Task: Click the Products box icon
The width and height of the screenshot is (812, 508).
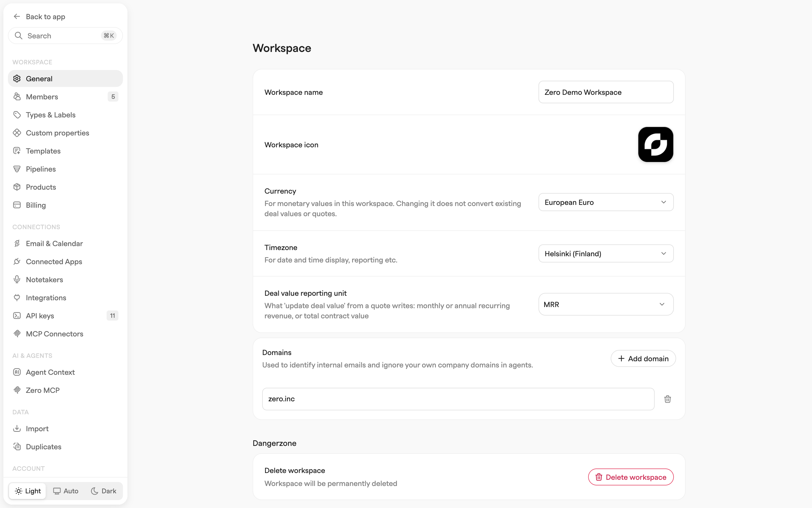Action: point(17,187)
